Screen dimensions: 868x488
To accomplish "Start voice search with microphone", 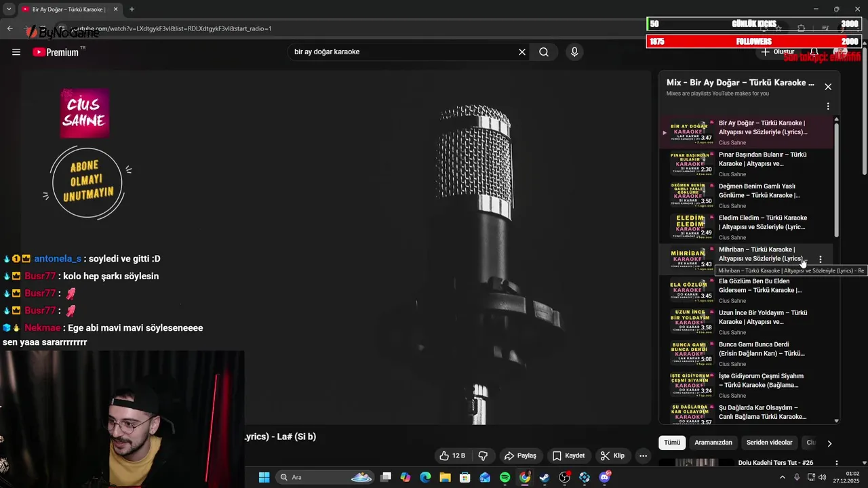I will coord(574,52).
